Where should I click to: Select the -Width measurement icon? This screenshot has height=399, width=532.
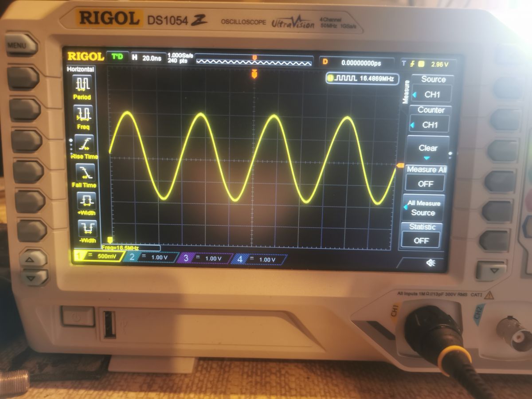87,231
